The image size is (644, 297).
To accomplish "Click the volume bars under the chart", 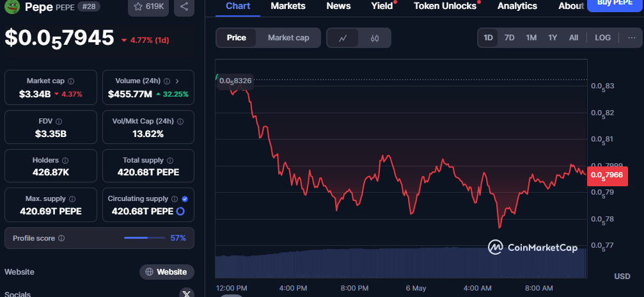I will point(401,262).
